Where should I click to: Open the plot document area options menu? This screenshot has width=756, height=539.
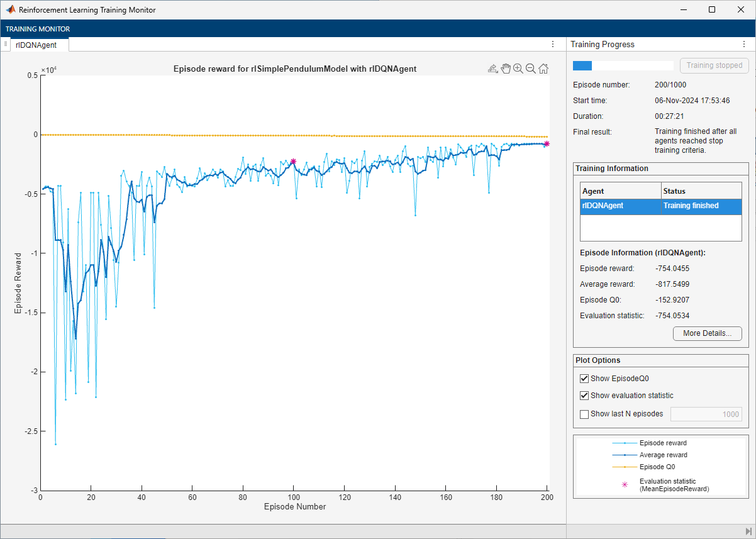553,45
